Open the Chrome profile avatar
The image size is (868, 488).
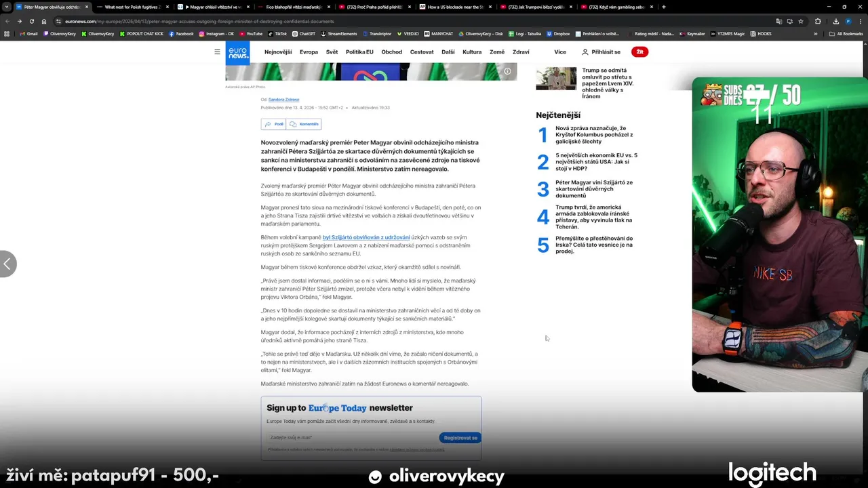(x=848, y=21)
